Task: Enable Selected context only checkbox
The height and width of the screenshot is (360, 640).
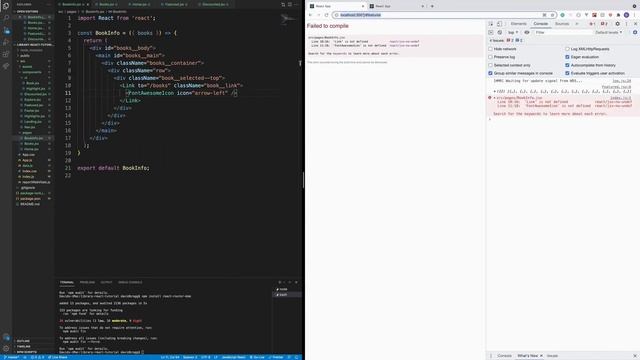Action: tap(490, 65)
